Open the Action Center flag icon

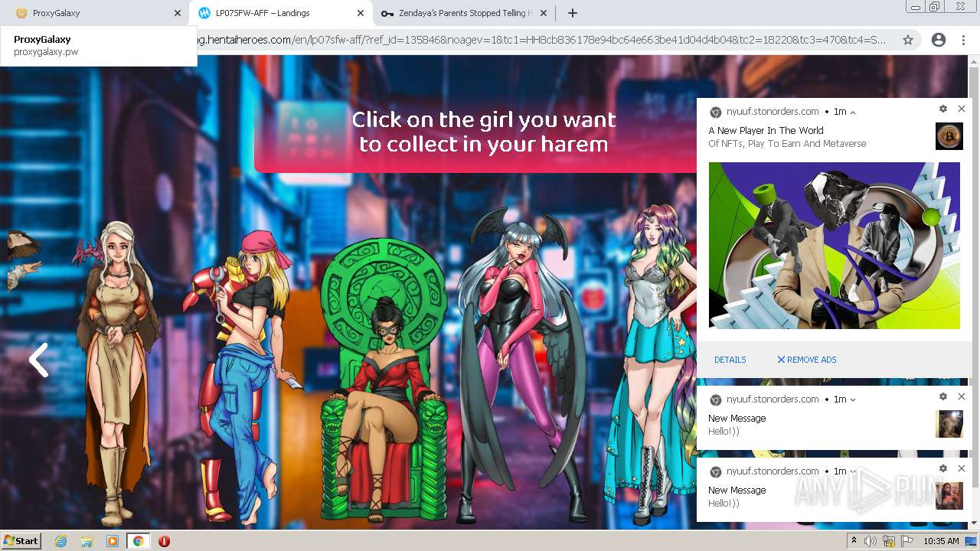tap(907, 541)
